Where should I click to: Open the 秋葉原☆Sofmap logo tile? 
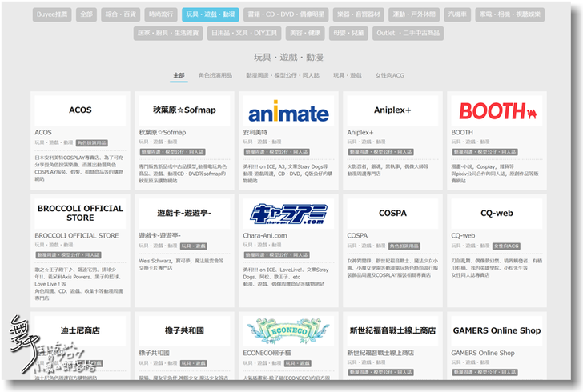point(184,110)
